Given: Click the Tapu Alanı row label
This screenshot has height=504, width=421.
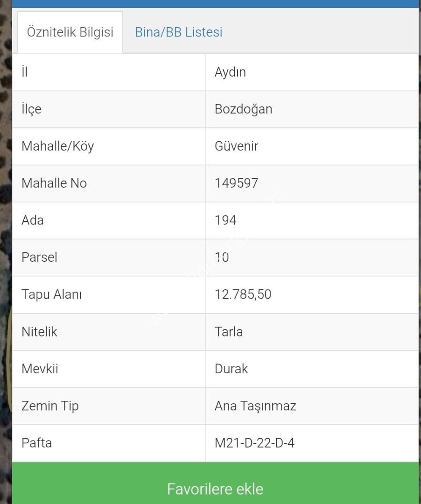Looking at the screenshot, I should pos(51,294).
